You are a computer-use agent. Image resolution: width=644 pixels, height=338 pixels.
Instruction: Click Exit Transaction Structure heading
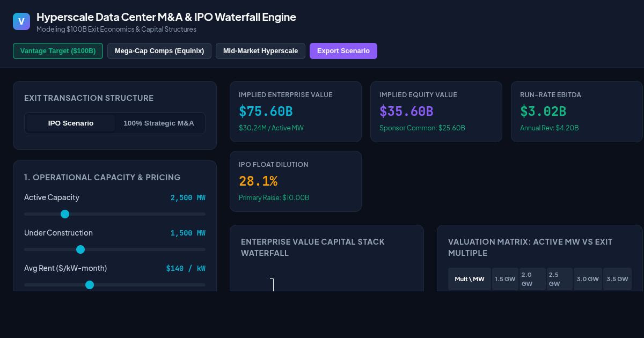89,98
